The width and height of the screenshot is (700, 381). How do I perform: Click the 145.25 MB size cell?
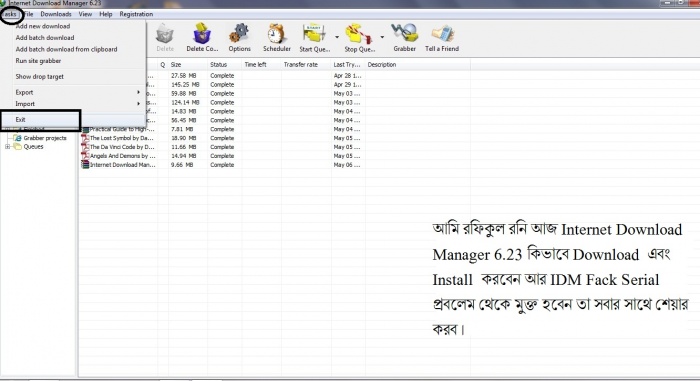(x=185, y=85)
